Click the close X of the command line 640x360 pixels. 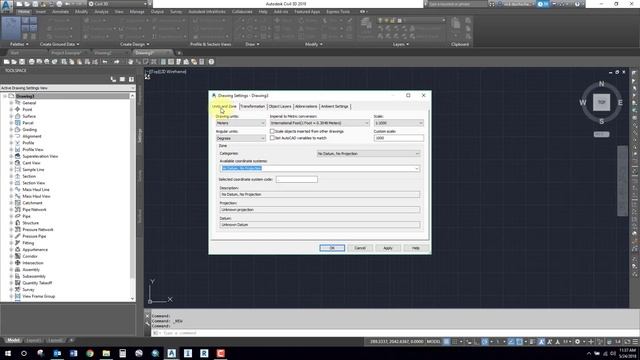point(148,316)
